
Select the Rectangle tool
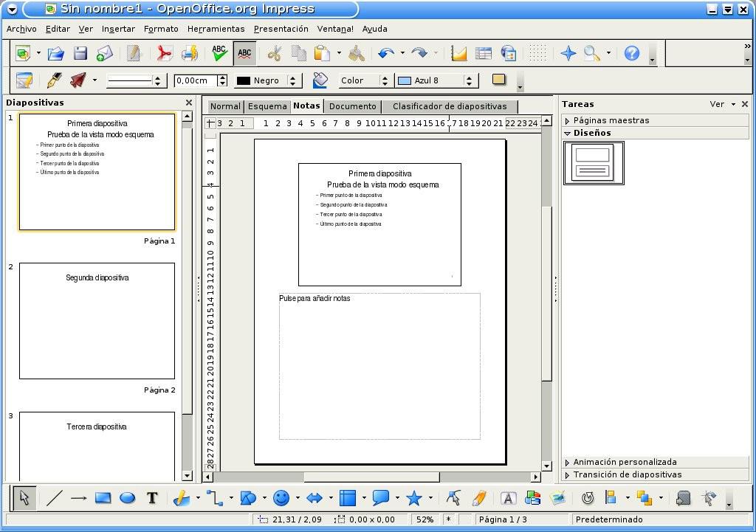click(103, 498)
